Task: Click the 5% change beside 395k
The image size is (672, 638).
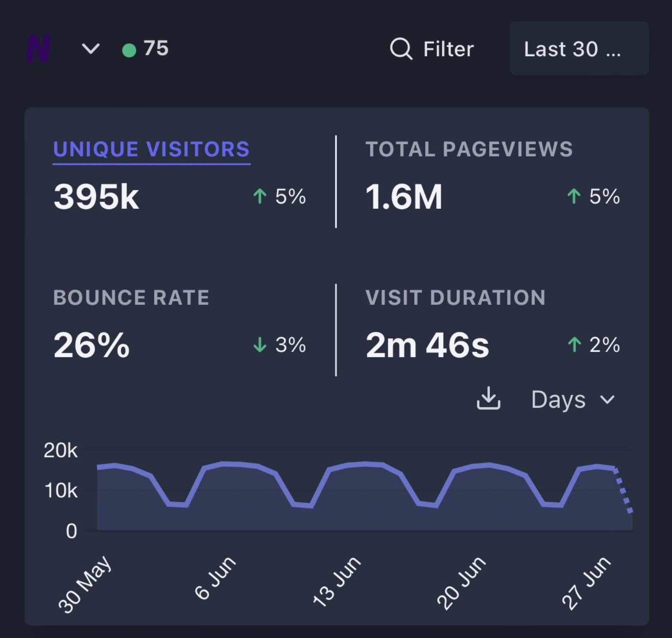Action: click(279, 196)
